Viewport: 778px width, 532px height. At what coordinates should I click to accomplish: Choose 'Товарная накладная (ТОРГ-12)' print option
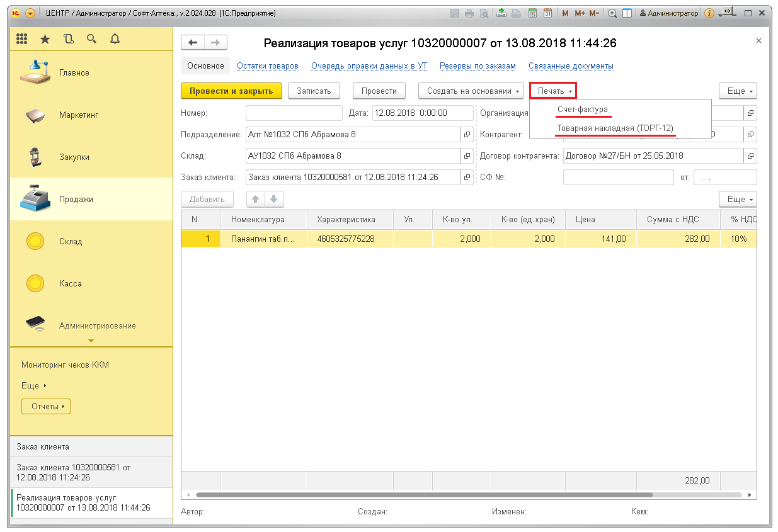(x=615, y=128)
